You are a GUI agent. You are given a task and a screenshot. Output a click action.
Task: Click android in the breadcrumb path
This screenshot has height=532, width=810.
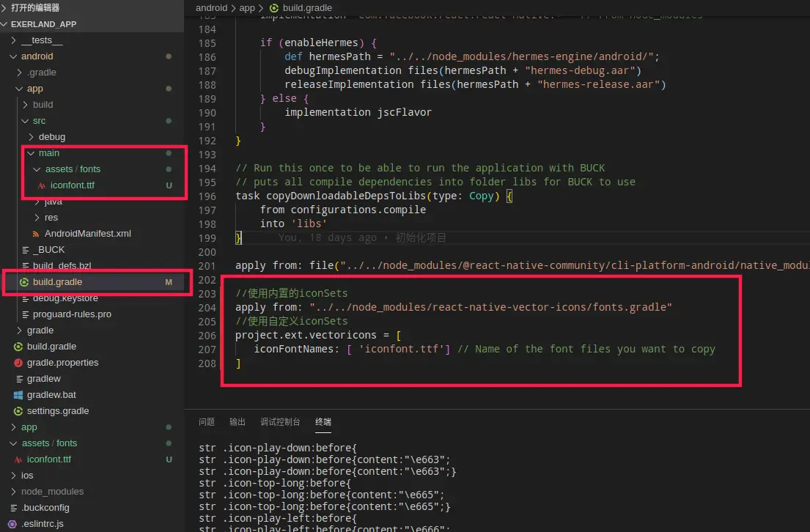click(x=211, y=8)
